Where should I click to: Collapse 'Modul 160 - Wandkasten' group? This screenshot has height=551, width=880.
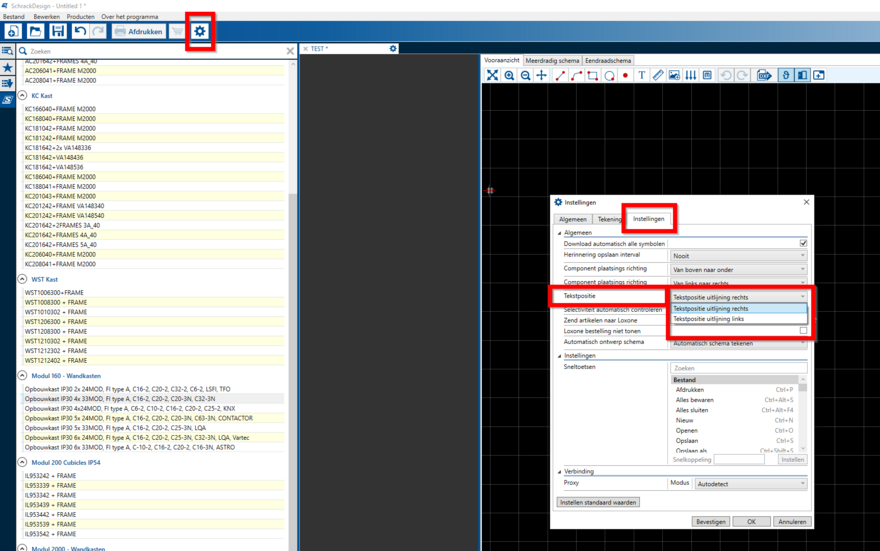click(x=22, y=375)
